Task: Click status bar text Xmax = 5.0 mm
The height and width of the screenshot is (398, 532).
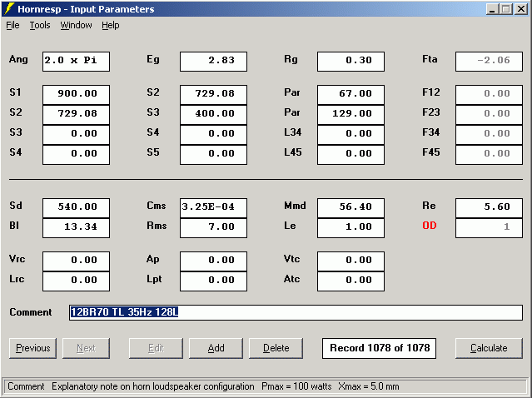Action: click(x=369, y=386)
